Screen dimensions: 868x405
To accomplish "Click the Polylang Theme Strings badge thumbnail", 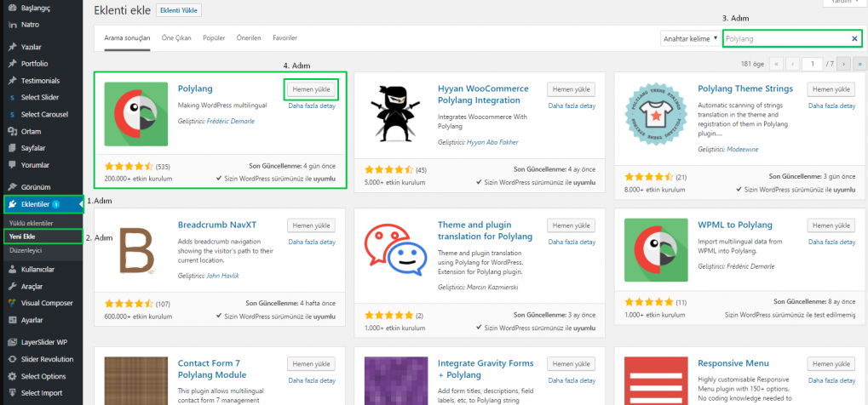I will click(656, 114).
